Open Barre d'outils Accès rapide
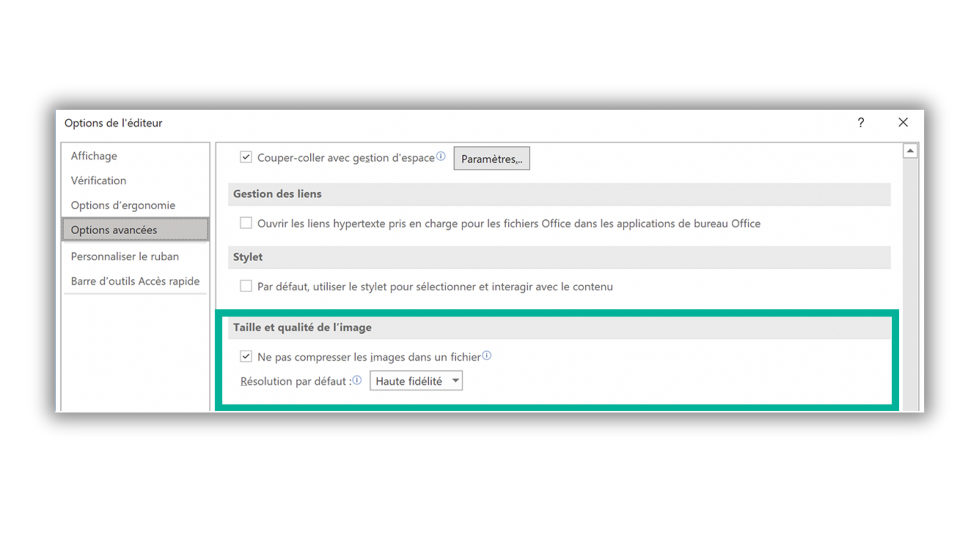This screenshot has width=980, height=551. click(x=135, y=281)
